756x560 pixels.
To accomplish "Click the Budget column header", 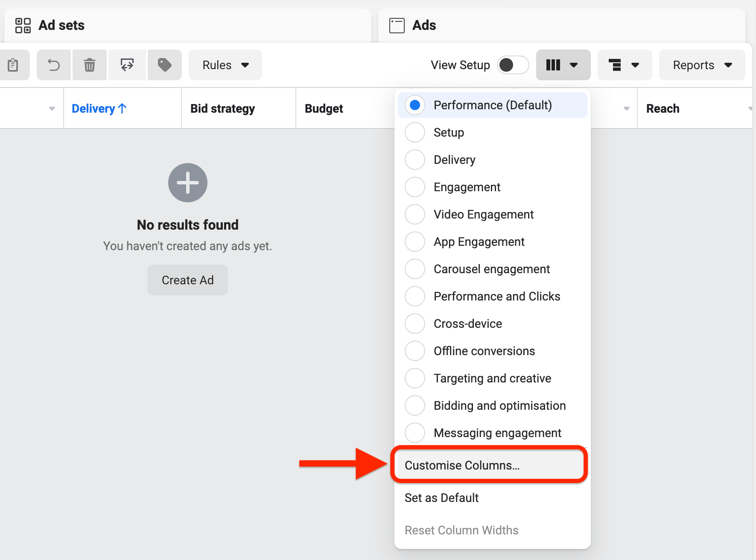I will [324, 108].
